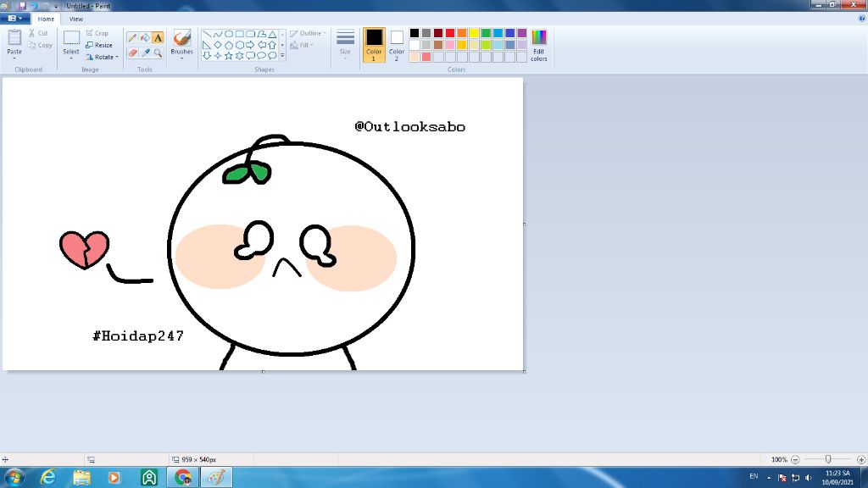The image size is (868, 488).
Task: Click the canvas bottom-edge resize handle
Action: pos(263,371)
